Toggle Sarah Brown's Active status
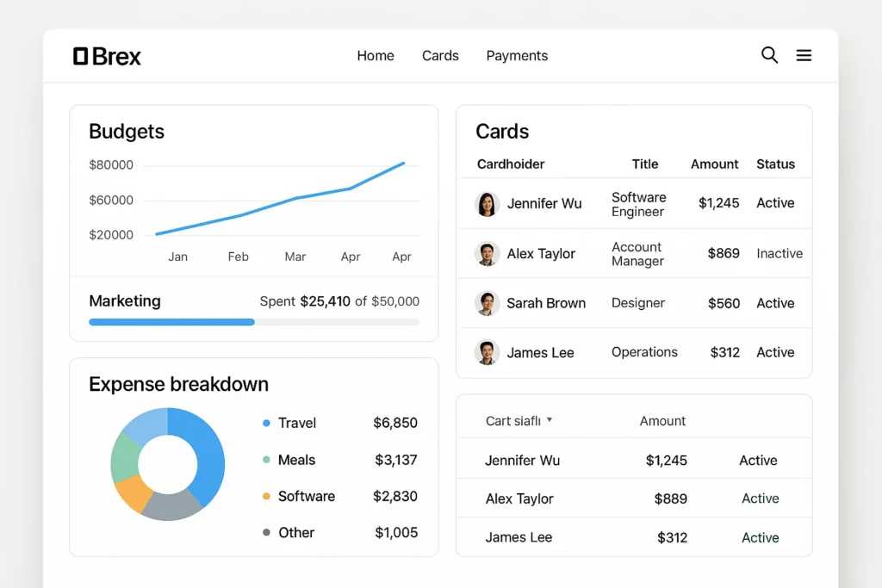 click(x=774, y=303)
